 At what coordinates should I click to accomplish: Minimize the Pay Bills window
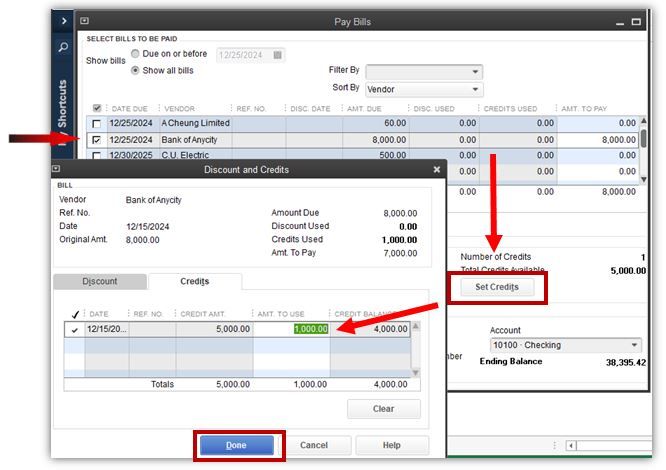pos(620,22)
